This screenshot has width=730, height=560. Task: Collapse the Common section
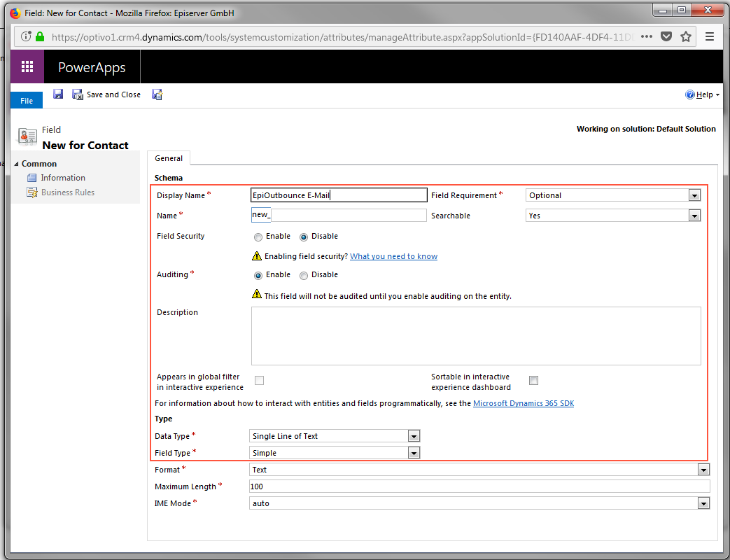pyautogui.click(x=17, y=164)
